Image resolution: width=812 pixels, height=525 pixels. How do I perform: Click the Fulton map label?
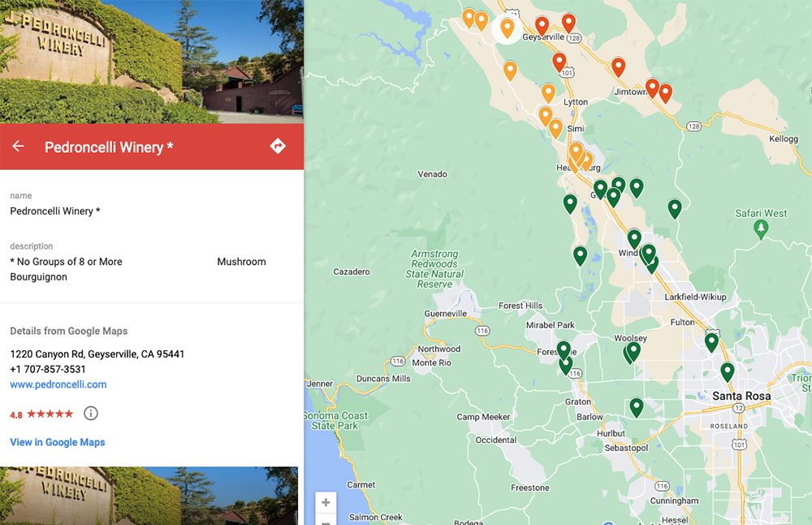pos(683,323)
